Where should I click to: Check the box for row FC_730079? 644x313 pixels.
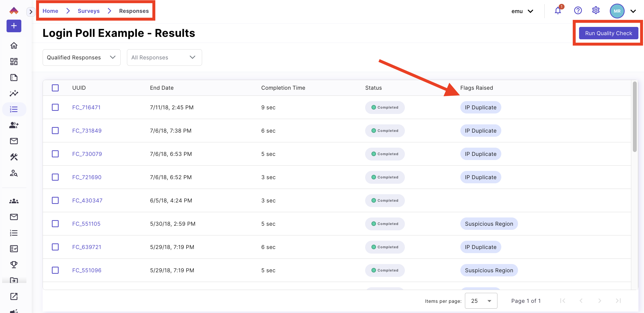tap(55, 154)
